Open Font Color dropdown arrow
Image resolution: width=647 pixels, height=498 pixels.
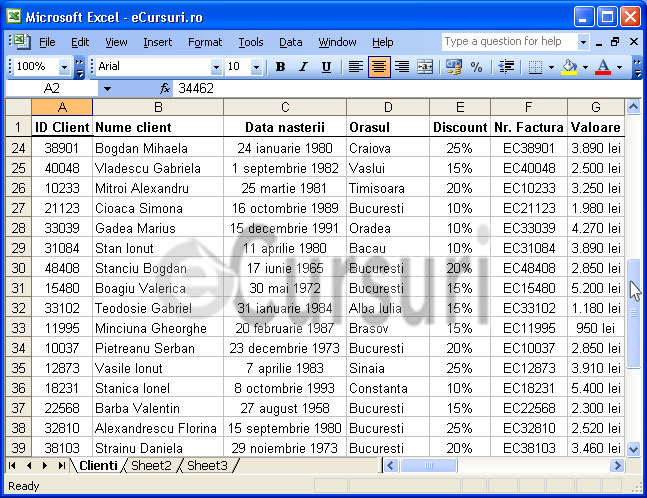pos(619,67)
